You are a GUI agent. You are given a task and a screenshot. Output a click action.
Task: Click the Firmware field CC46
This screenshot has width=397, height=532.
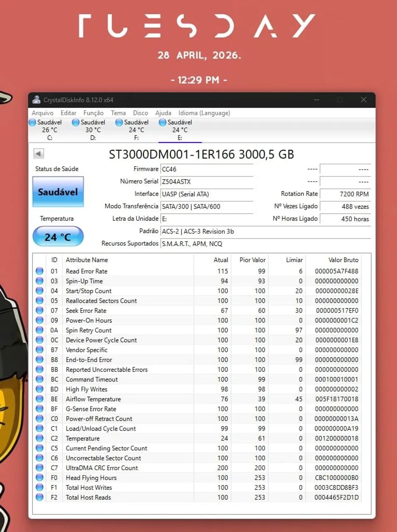pos(207,169)
